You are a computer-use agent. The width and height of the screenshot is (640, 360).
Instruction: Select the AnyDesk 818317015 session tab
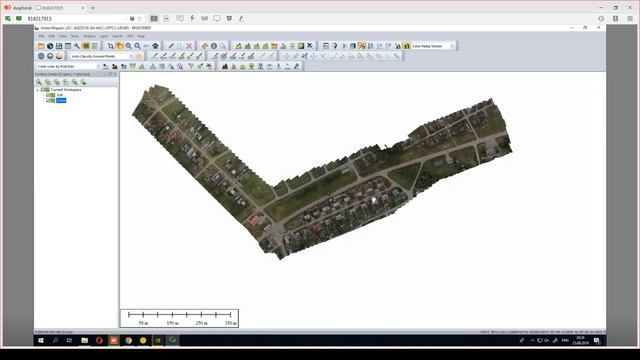coord(60,8)
